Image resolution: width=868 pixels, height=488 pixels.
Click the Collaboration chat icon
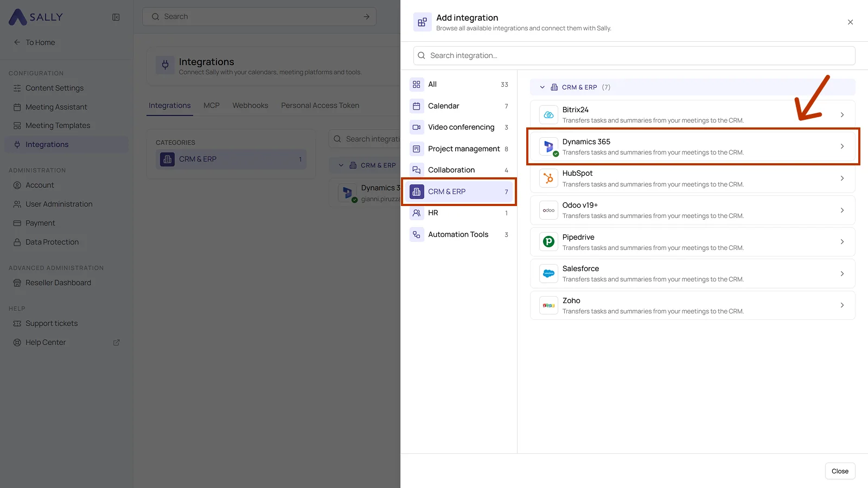417,170
